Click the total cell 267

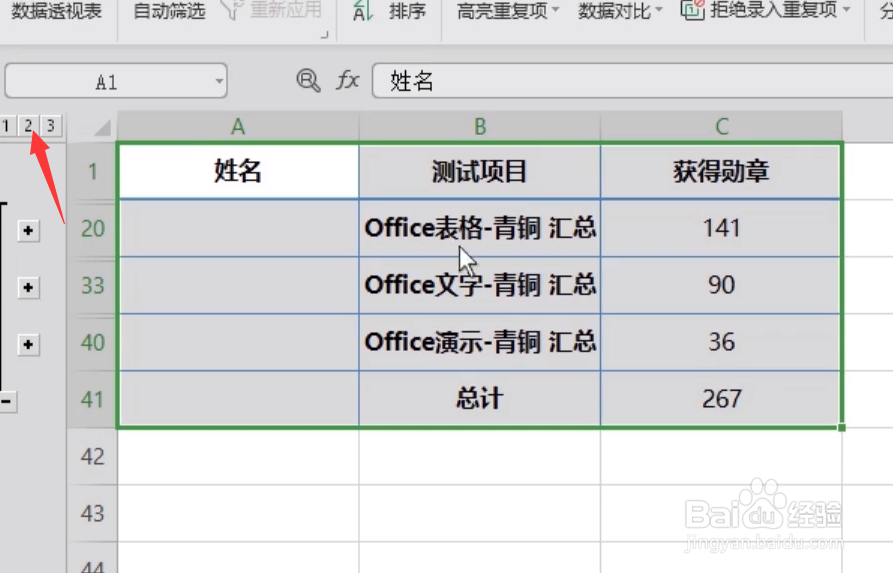[x=721, y=399]
